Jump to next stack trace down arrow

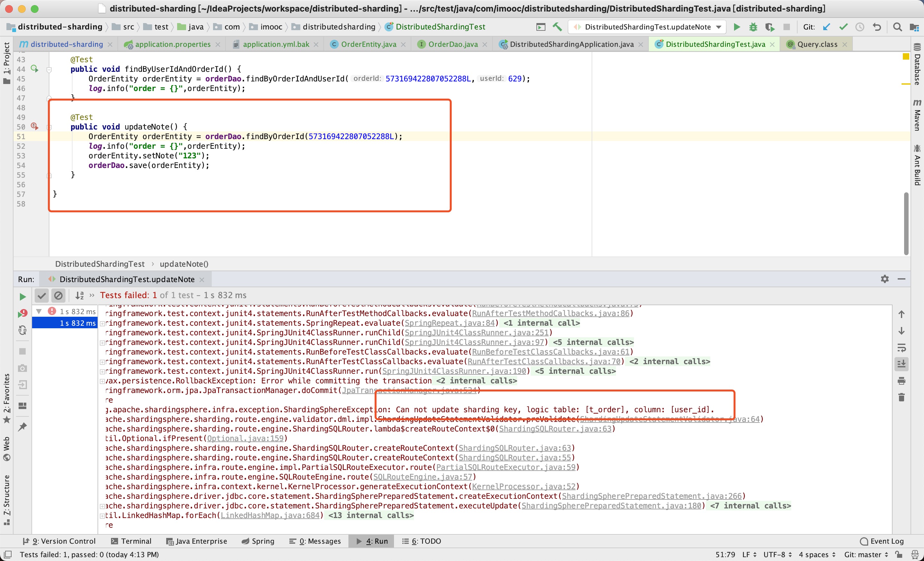click(x=902, y=331)
